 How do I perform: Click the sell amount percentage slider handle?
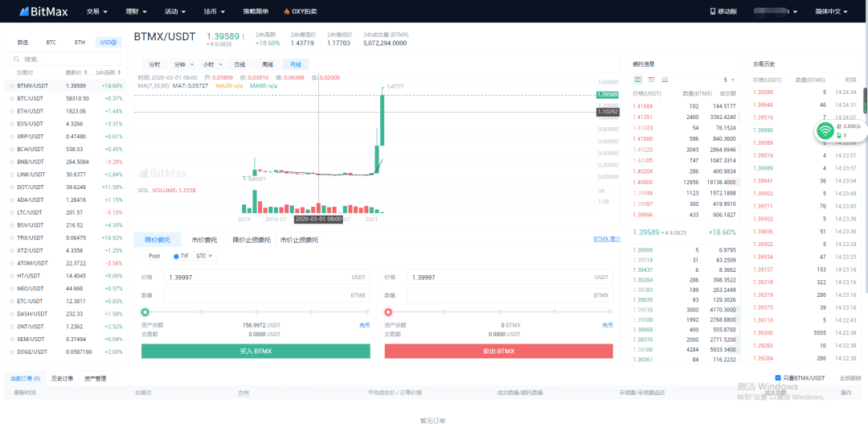(x=389, y=312)
